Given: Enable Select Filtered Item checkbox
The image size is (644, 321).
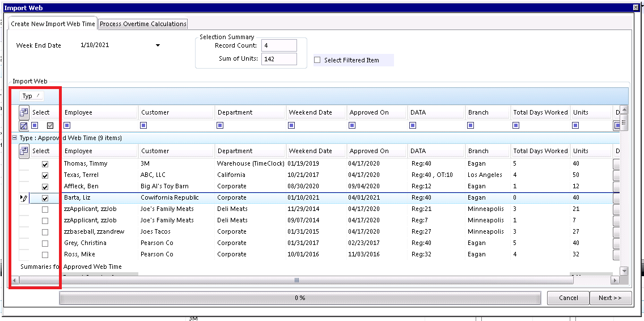Looking at the screenshot, I should coord(317,60).
